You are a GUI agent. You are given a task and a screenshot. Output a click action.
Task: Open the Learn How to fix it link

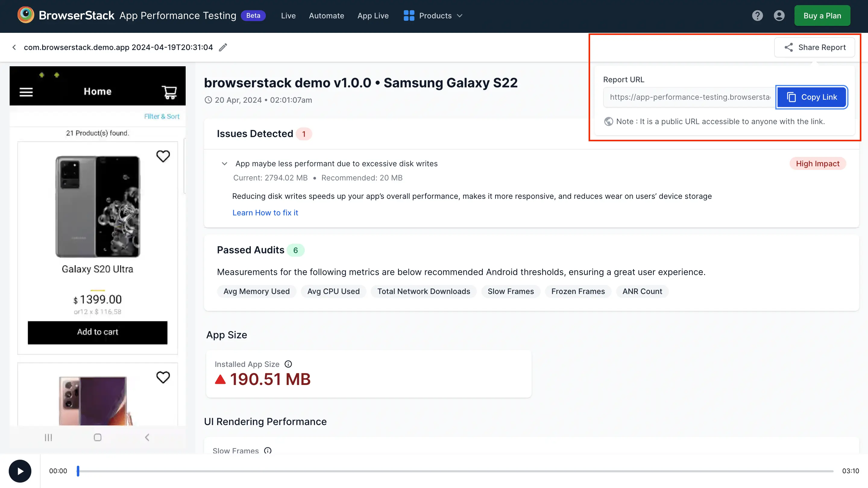tap(265, 212)
